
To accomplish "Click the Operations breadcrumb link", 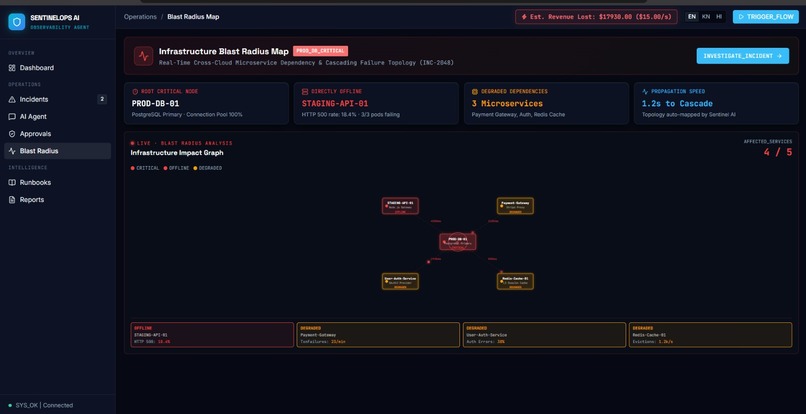I will pos(140,17).
